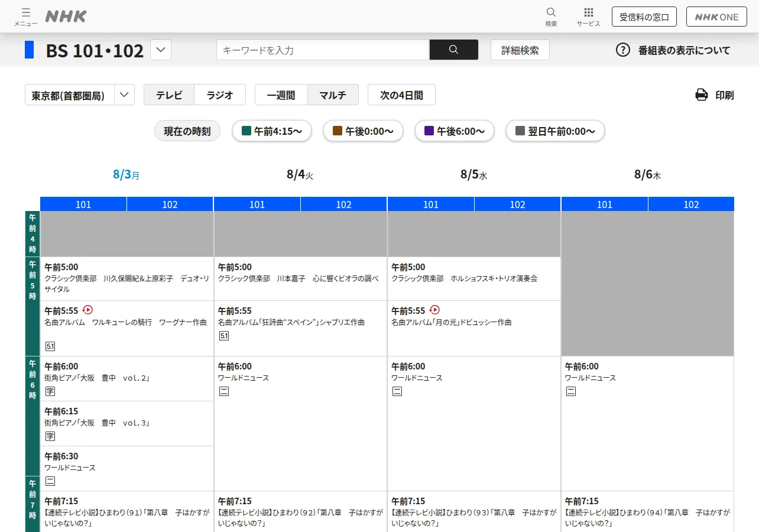This screenshot has width=759, height=532.
Task: Open ひまわり(91) program at 午前7:15
Action: (127, 512)
